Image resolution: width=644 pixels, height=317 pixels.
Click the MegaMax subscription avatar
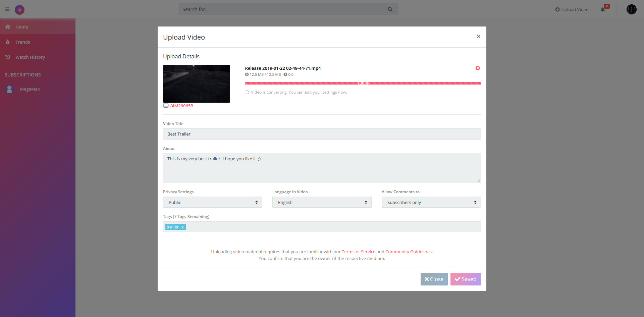point(9,89)
